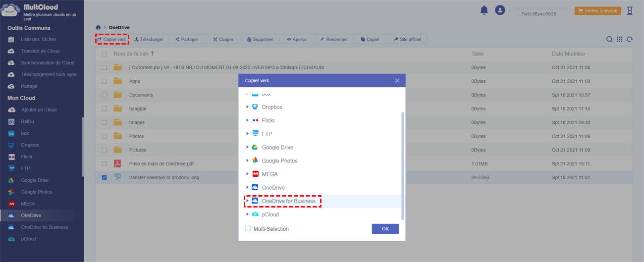Check the Documents folder checkbox
The height and width of the screenshot is (262, 644).
pos(104,95)
